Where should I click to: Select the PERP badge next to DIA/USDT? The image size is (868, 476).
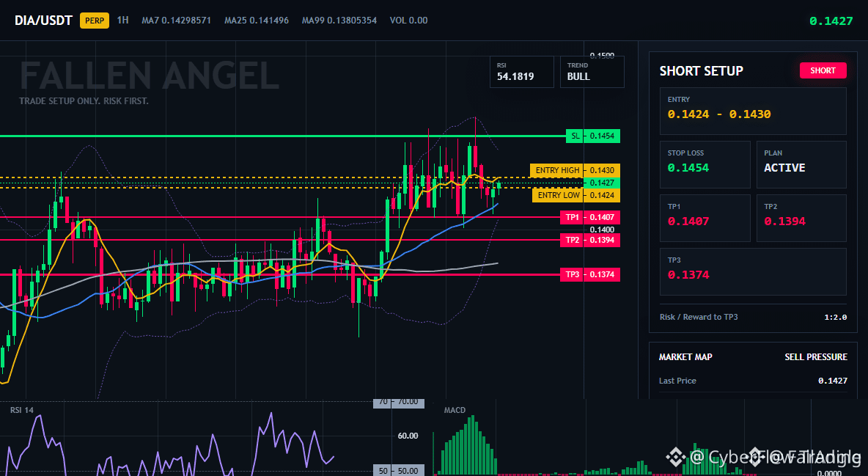(95, 21)
